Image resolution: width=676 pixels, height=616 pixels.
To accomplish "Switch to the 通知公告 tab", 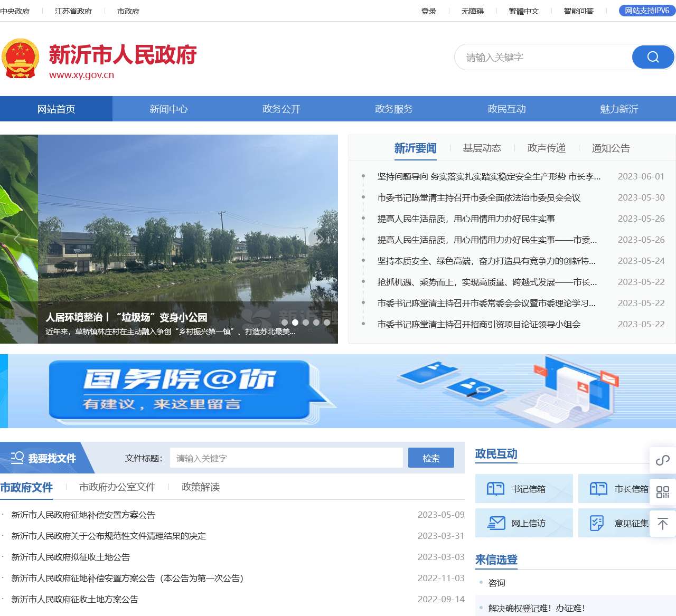I will click(x=611, y=148).
